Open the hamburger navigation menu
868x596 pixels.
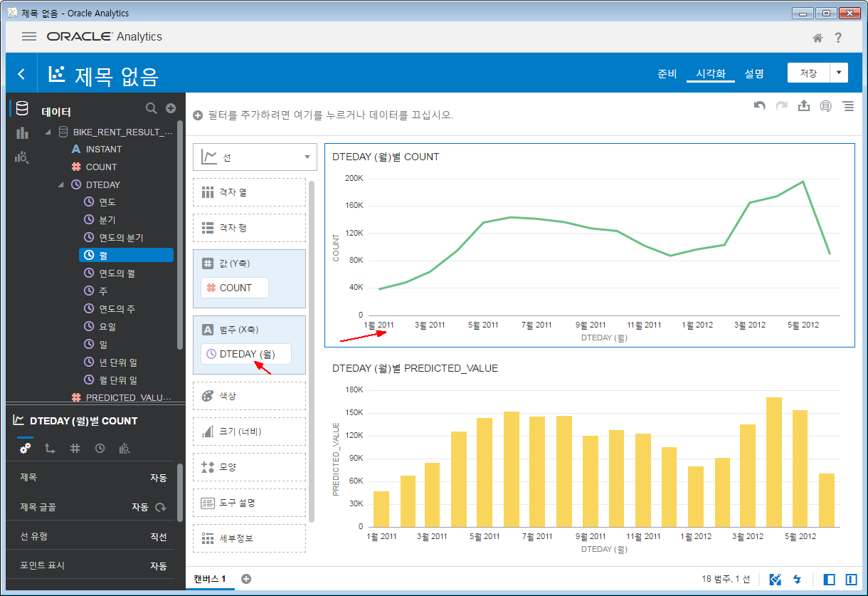tap(29, 36)
